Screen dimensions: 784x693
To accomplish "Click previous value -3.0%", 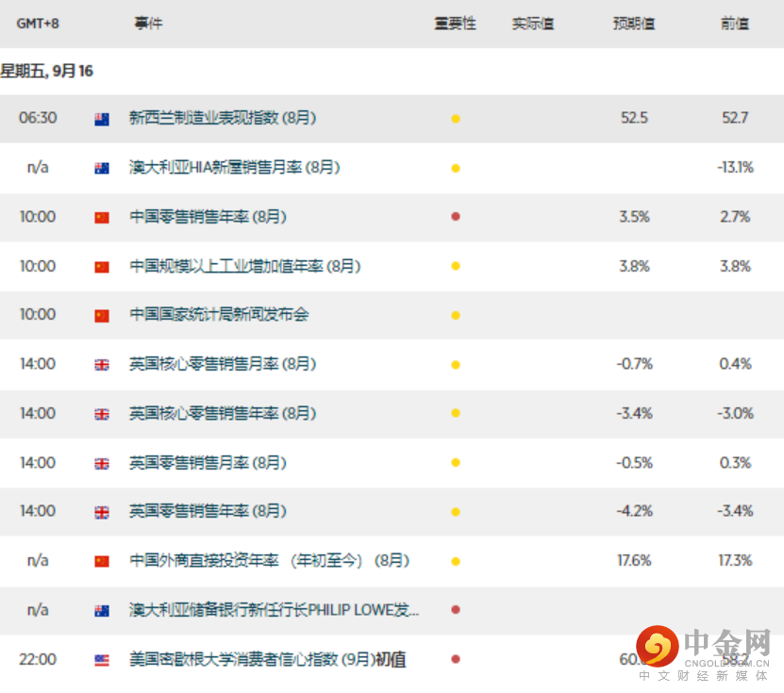I will coord(735,413).
